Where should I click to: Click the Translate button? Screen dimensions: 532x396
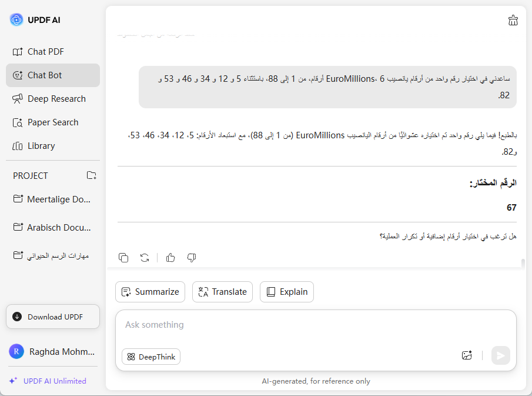[x=223, y=292]
